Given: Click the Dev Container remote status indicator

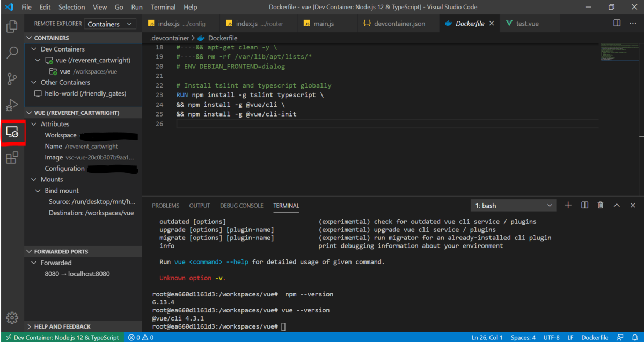Looking at the screenshot, I should [63, 337].
